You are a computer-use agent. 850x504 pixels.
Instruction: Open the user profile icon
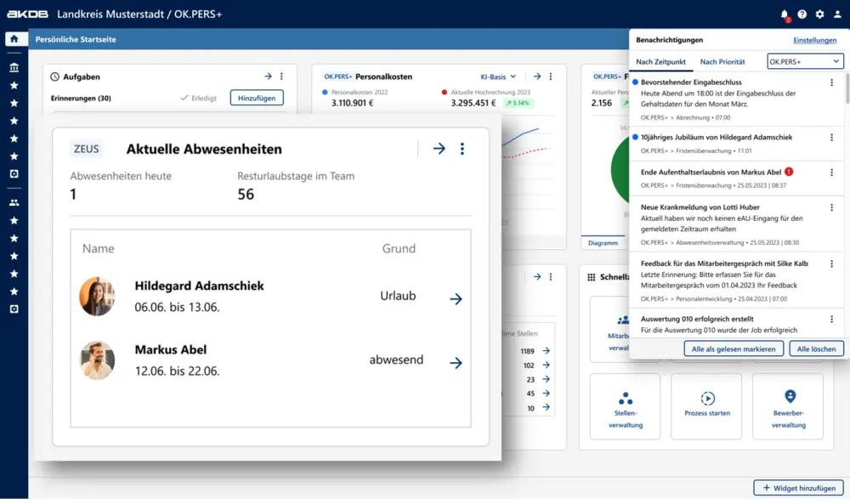837,14
